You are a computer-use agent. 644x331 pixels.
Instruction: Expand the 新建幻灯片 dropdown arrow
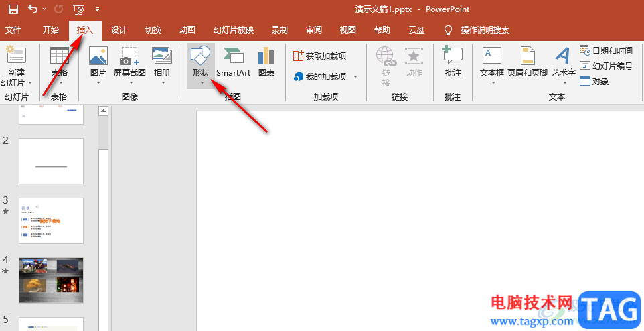coord(30,83)
